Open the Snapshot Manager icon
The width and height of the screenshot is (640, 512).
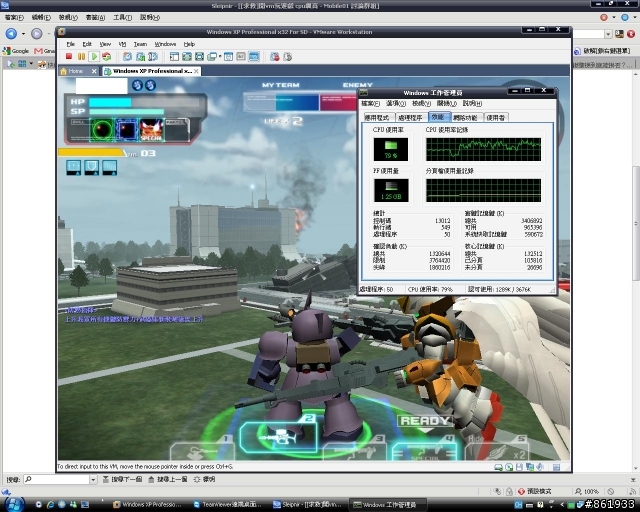click(x=153, y=56)
